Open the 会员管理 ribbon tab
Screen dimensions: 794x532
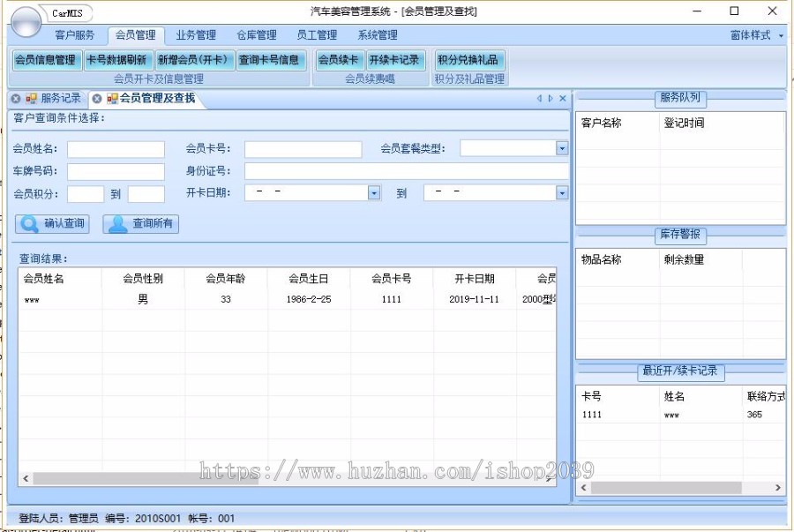point(136,35)
